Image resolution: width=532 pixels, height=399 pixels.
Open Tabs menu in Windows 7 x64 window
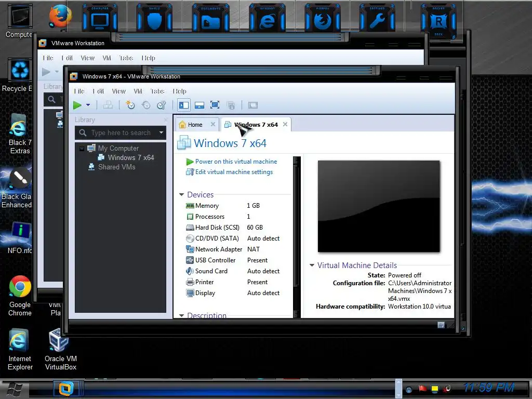point(157,91)
